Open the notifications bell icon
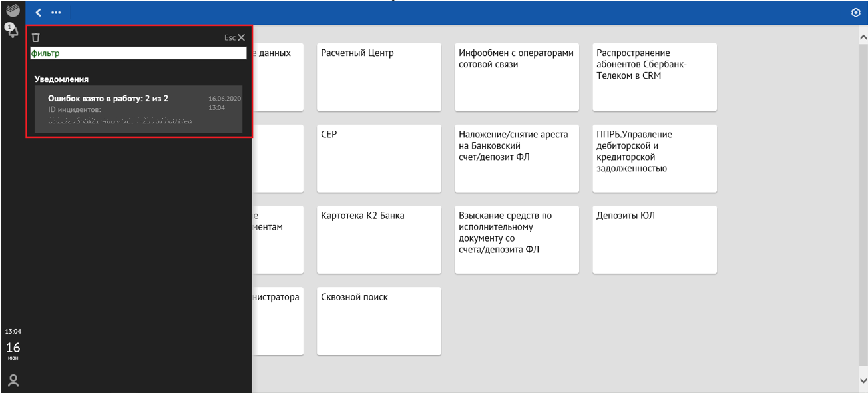 [x=12, y=31]
